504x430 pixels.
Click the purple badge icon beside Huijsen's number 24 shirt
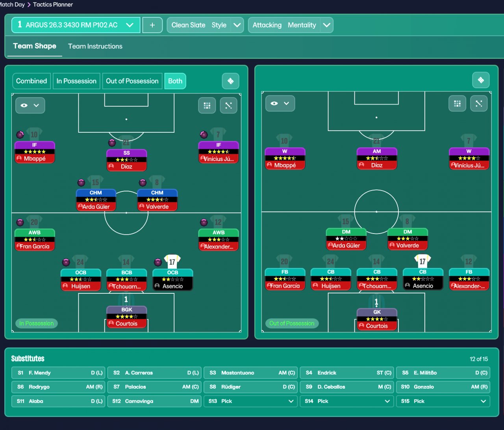66,262
